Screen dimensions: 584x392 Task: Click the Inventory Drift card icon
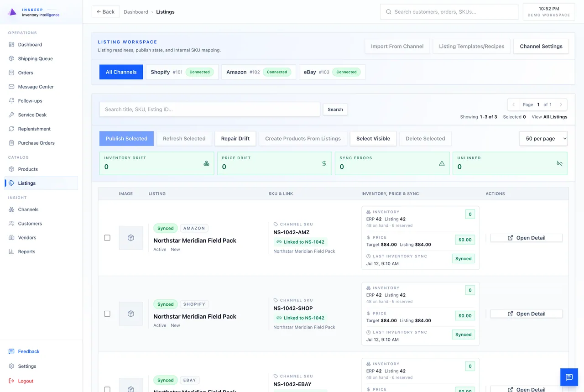[x=206, y=163]
